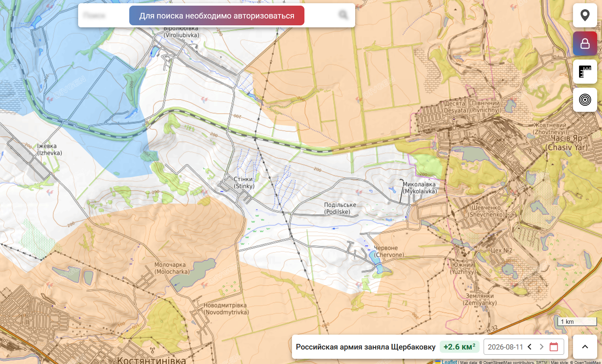Screen dimensions: 602x364
Task: Click the 'Молочарка (Molocharka)' map label
Action: point(172,268)
